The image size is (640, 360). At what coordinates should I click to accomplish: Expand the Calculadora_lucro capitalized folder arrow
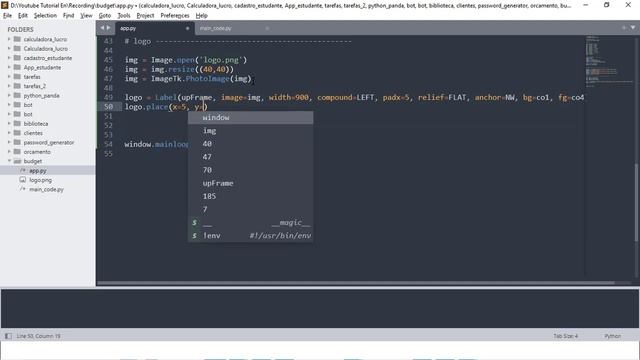click(x=9, y=49)
